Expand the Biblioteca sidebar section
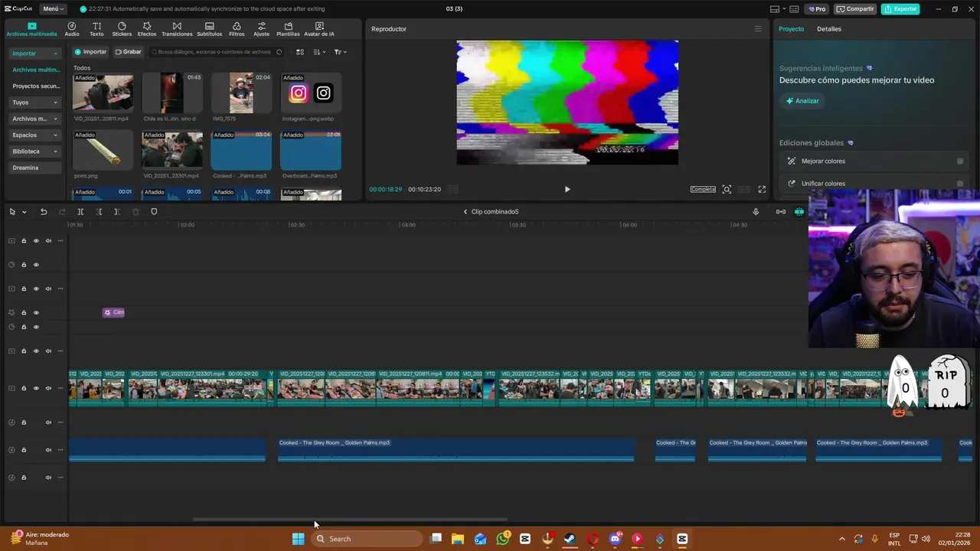The width and height of the screenshot is (980, 551). tap(35, 152)
